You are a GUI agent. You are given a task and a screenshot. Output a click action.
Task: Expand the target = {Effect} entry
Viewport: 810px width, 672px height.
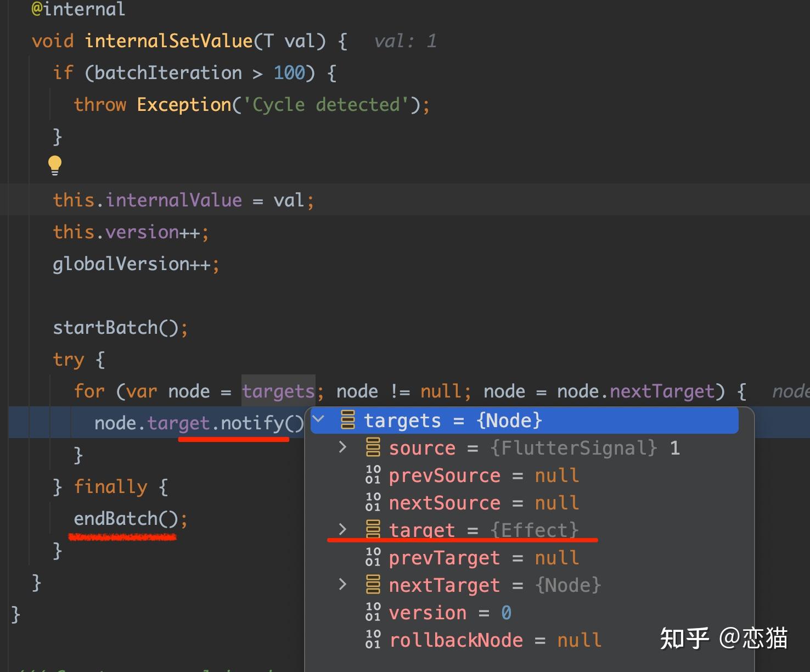click(x=342, y=530)
